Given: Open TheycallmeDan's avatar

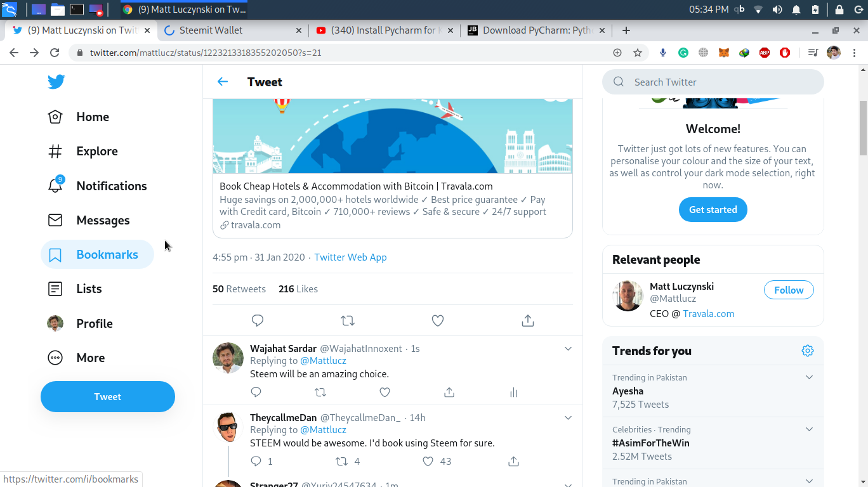Looking at the screenshot, I should pyautogui.click(x=228, y=427).
